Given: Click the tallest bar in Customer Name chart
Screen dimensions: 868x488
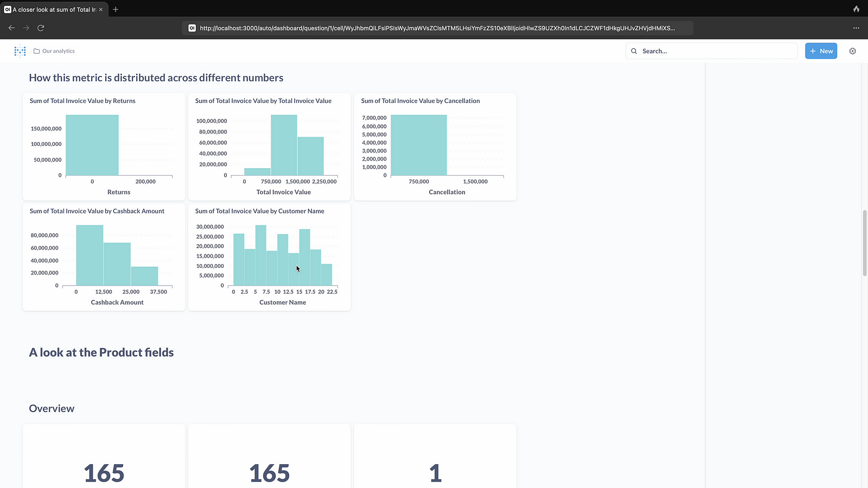Looking at the screenshot, I should tap(261, 255).
